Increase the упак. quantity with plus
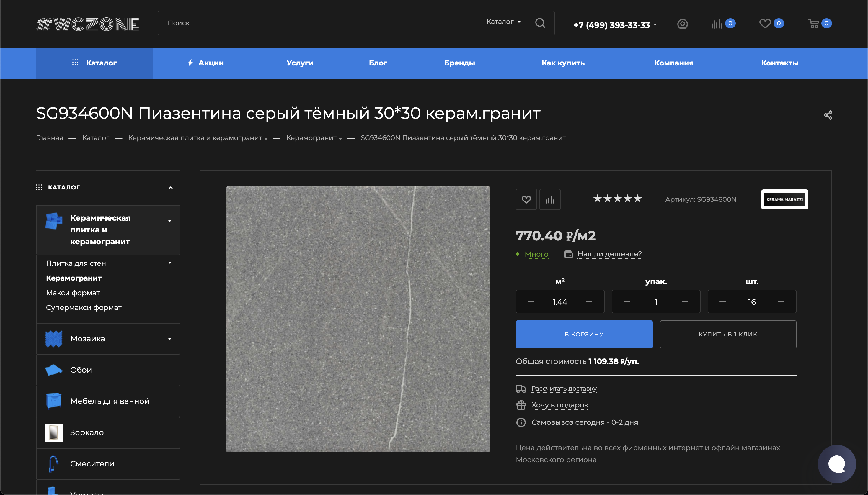Screen dimensions: 868x495 (x=685, y=301)
